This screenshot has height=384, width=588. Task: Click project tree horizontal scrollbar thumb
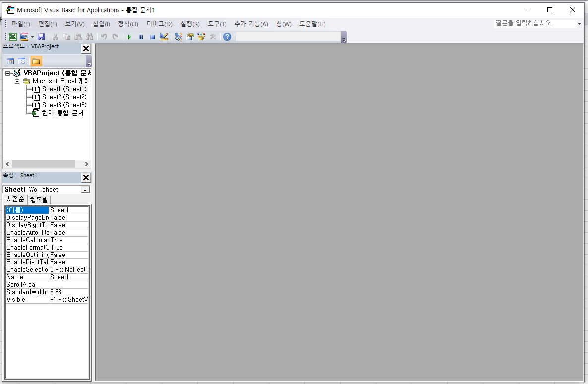click(x=44, y=164)
